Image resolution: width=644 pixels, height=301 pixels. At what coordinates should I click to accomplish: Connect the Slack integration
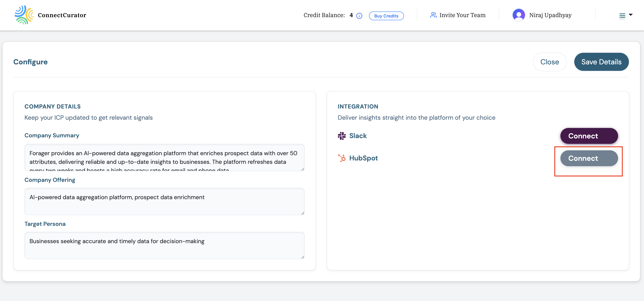coord(589,136)
